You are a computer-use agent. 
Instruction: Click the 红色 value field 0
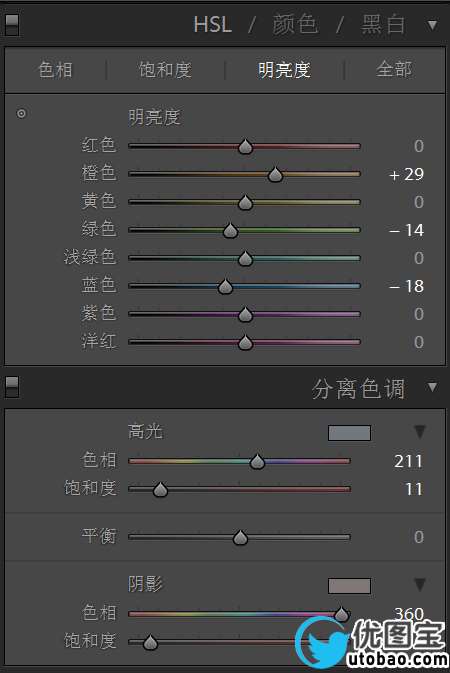419,146
